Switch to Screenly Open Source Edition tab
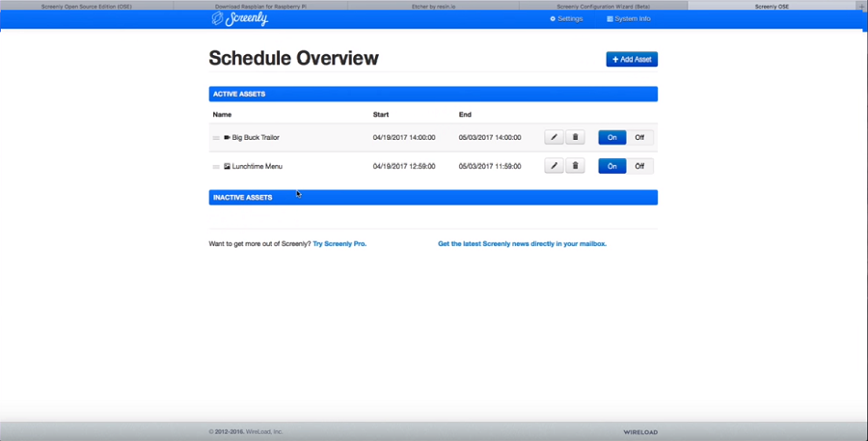 (87, 6)
